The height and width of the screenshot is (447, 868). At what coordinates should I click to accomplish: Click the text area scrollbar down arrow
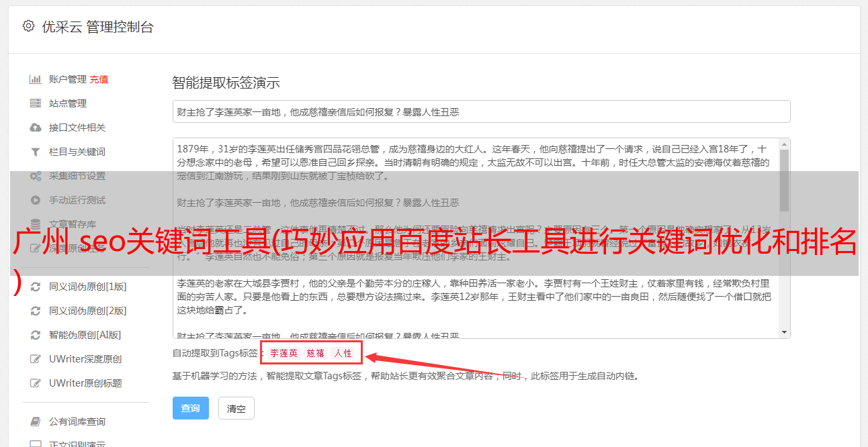pyautogui.click(x=784, y=332)
